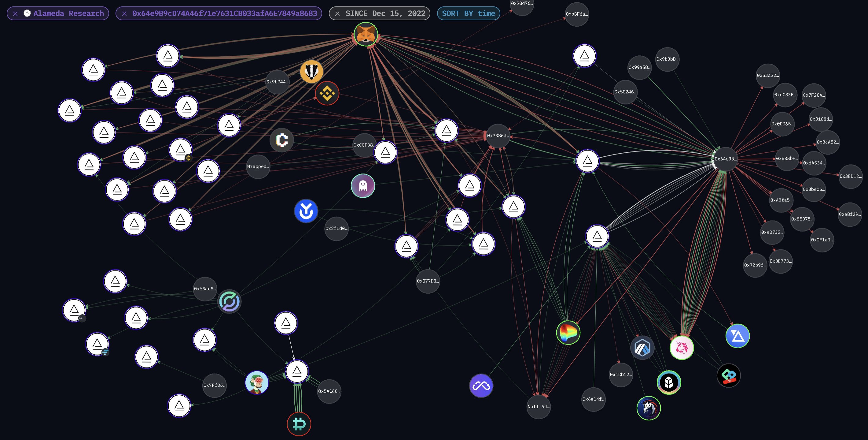Select the 0xbBF6a... node
Viewport: 868px width, 440px height.
[x=576, y=14]
